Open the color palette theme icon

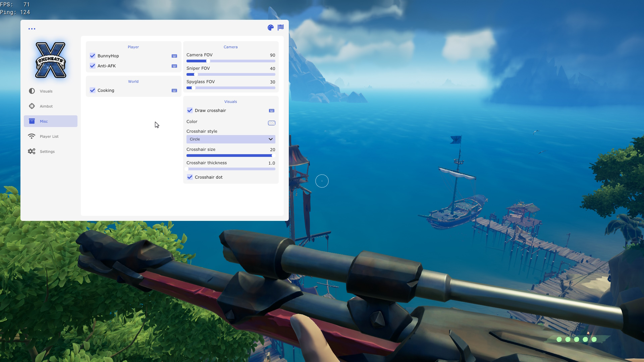pos(270,28)
